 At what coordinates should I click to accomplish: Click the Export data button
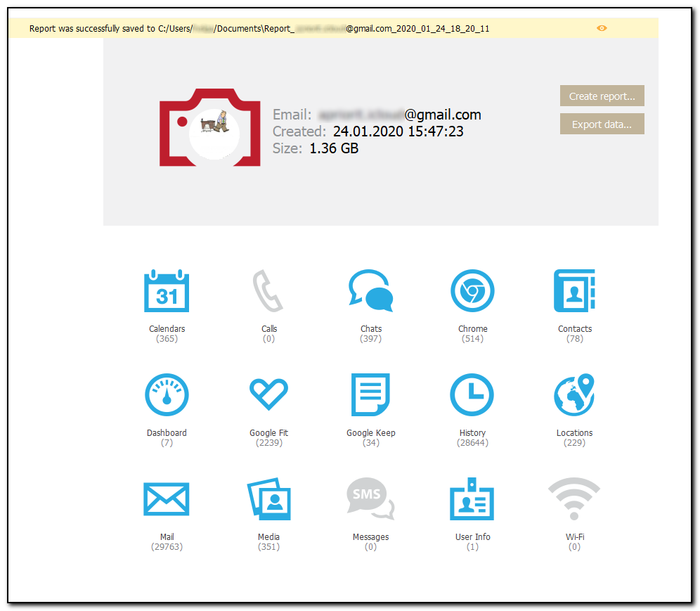[602, 124]
